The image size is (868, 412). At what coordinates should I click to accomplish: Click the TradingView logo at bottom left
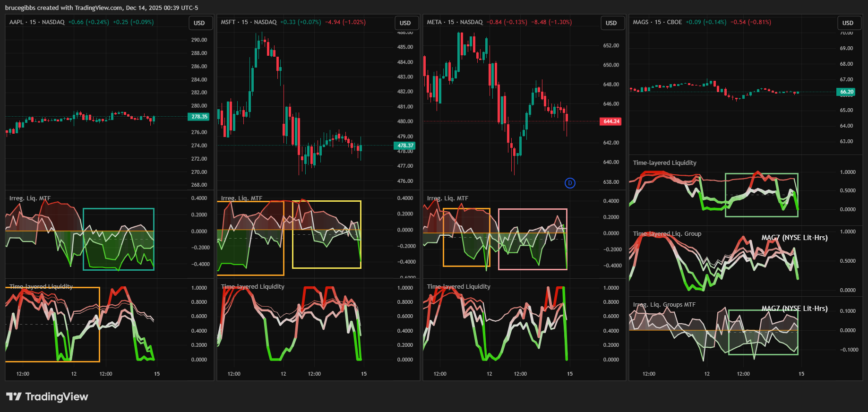(47, 396)
